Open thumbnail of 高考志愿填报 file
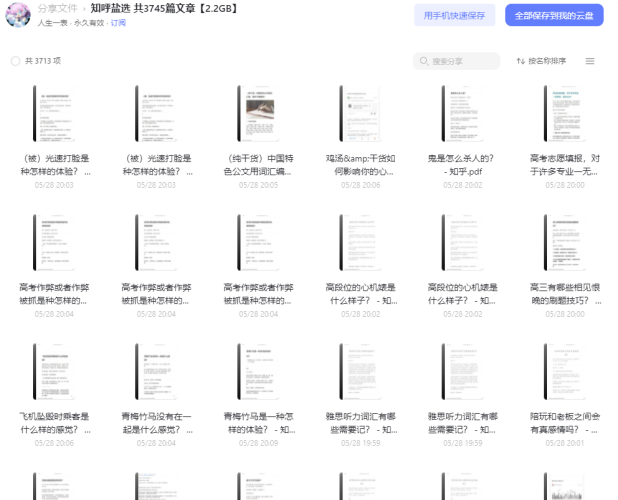The width and height of the screenshot is (618, 500). tap(564, 113)
